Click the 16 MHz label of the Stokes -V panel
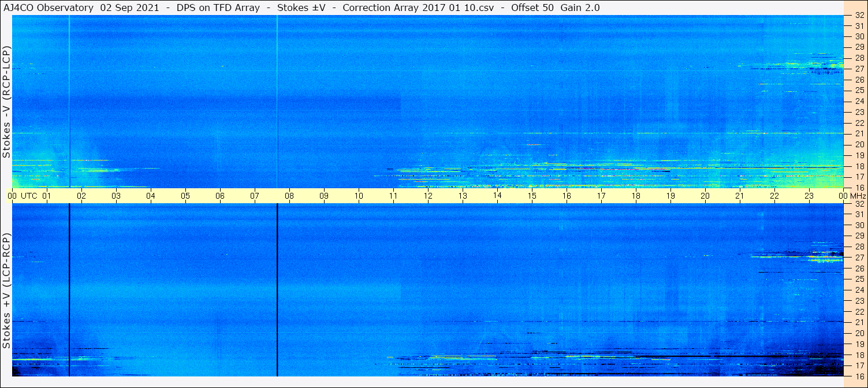The height and width of the screenshot is (388, 868). [859, 188]
